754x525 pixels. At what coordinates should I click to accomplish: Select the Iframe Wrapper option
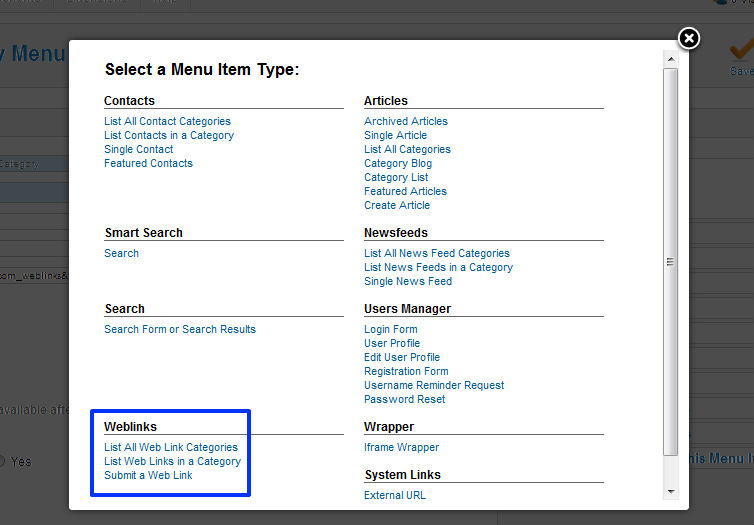402,447
